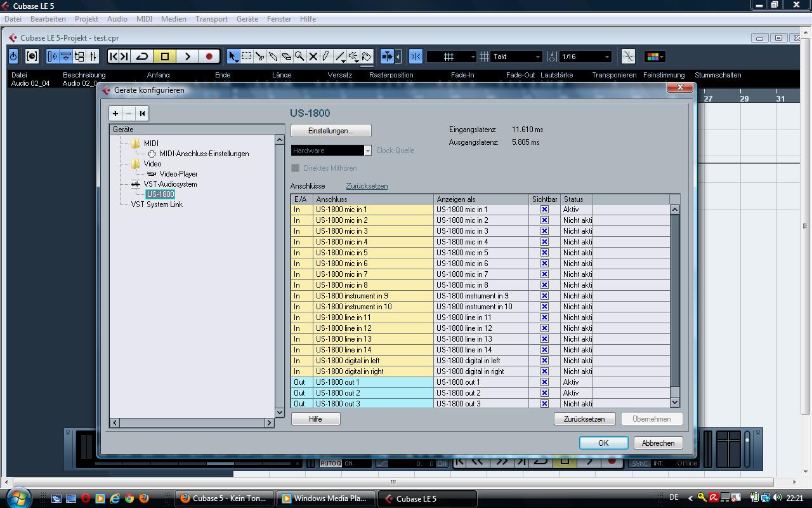Select the Play speaker tool
812x508 pixels.
(353, 57)
